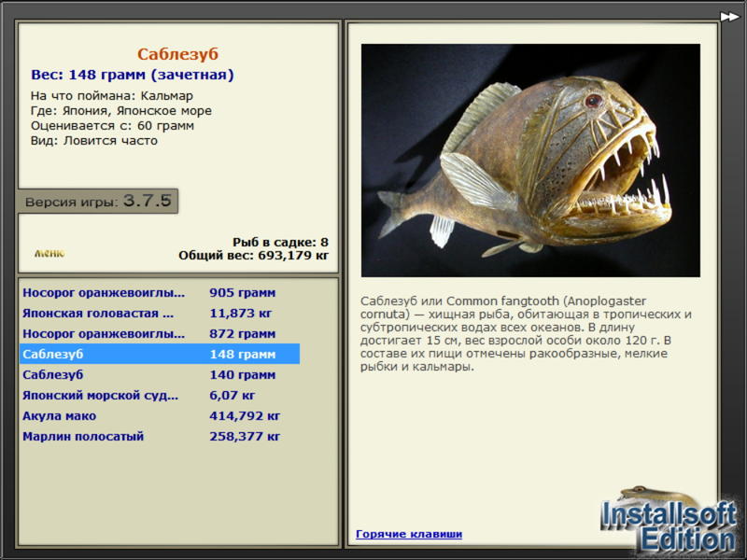This screenshot has height=560, width=747.
Task: Click the Installsoft Edition logo
Action: pos(669,522)
